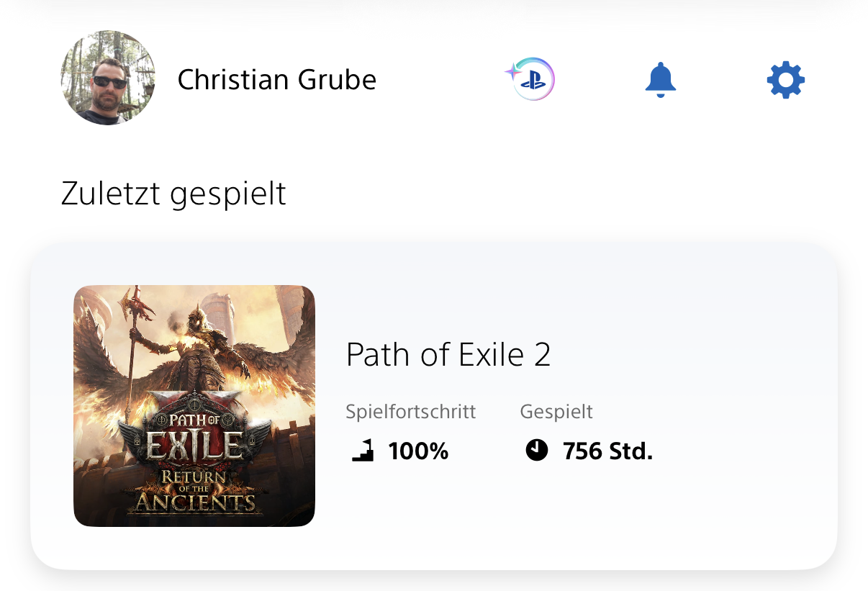Open the Path of Exile 2 title
Image resolution: width=868 pixels, height=591 pixels.
click(448, 354)
